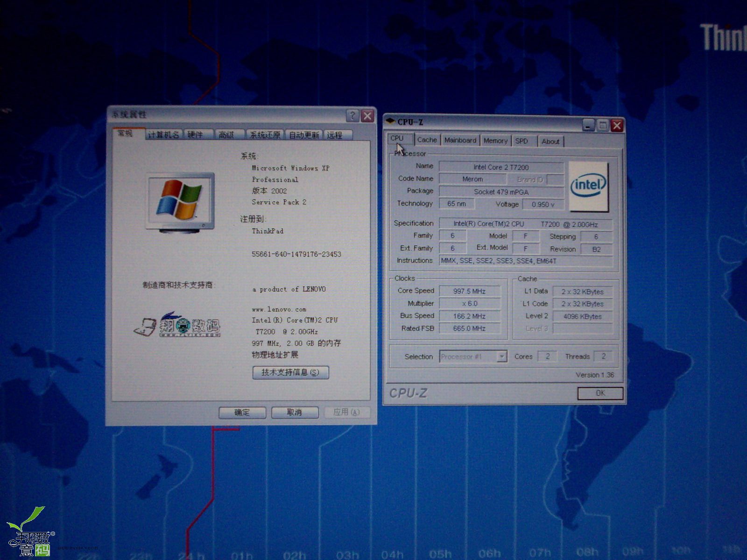747x560 pixels.
Task: Click the product ID '55661-640-1479176-23453'
Action: click(x=296, y=254)
